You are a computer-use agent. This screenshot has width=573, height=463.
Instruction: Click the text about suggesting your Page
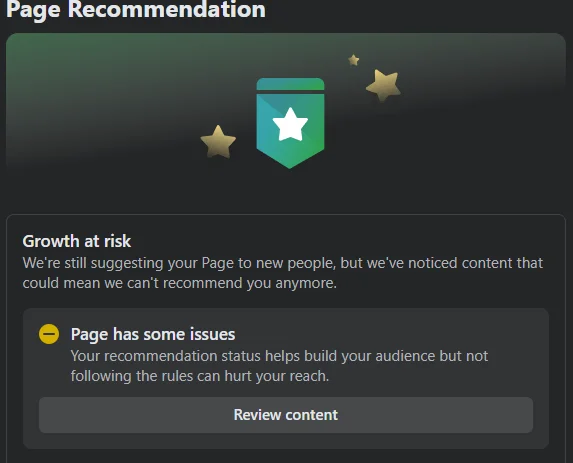(283, 273)
